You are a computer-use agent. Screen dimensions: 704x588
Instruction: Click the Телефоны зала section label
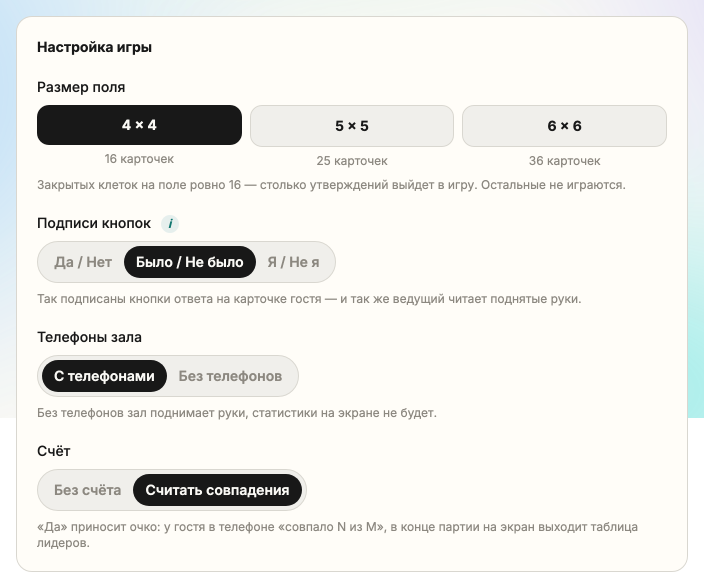point(89,337)
